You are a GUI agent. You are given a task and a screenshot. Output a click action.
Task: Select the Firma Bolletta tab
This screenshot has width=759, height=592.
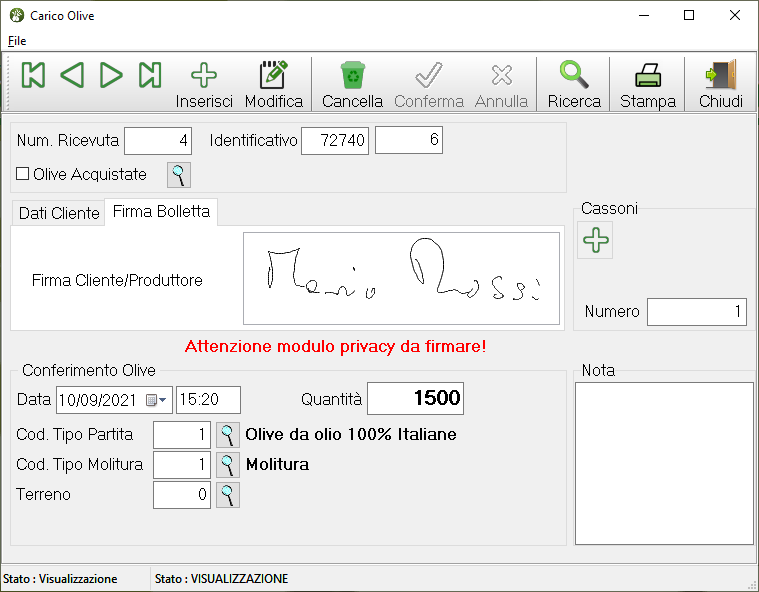161,212
